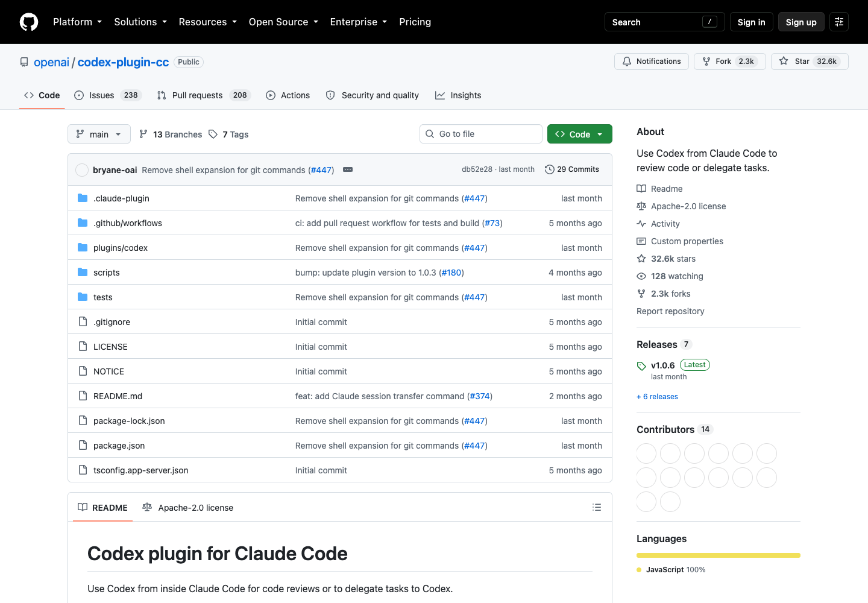
Task: Expand commit message ellipsis icon
Action: point(348,169)
